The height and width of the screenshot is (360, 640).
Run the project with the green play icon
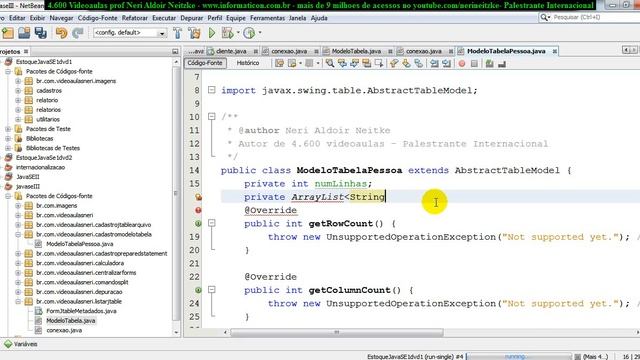point(211,33)
